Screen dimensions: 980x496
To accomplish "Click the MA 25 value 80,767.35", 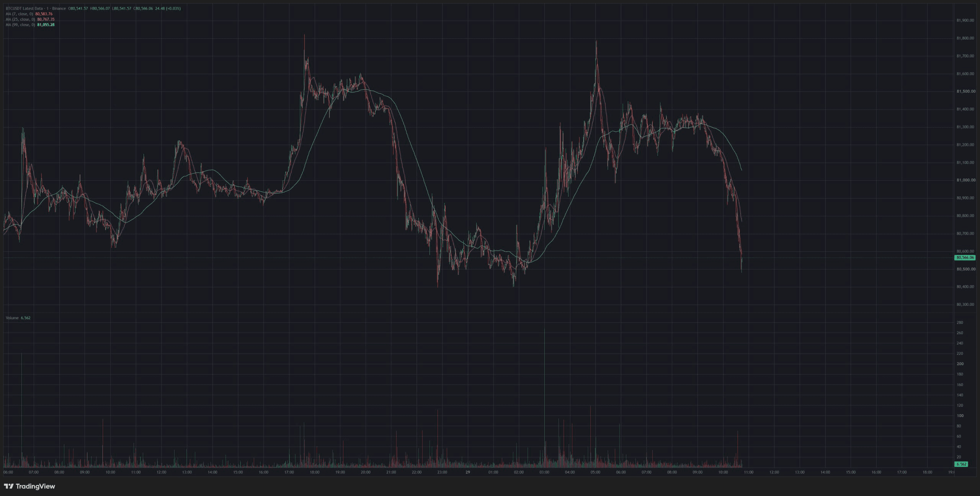I will (x=46, y=19).
